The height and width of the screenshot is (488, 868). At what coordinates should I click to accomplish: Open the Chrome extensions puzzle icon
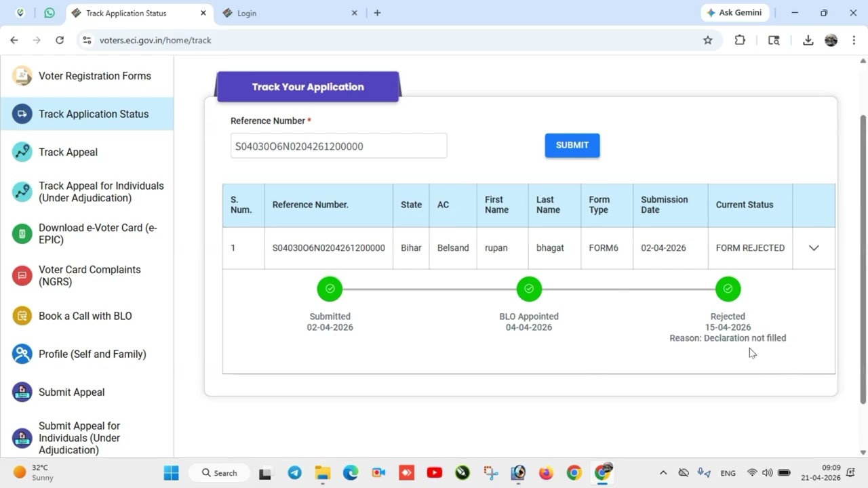[x=740, y=40]
